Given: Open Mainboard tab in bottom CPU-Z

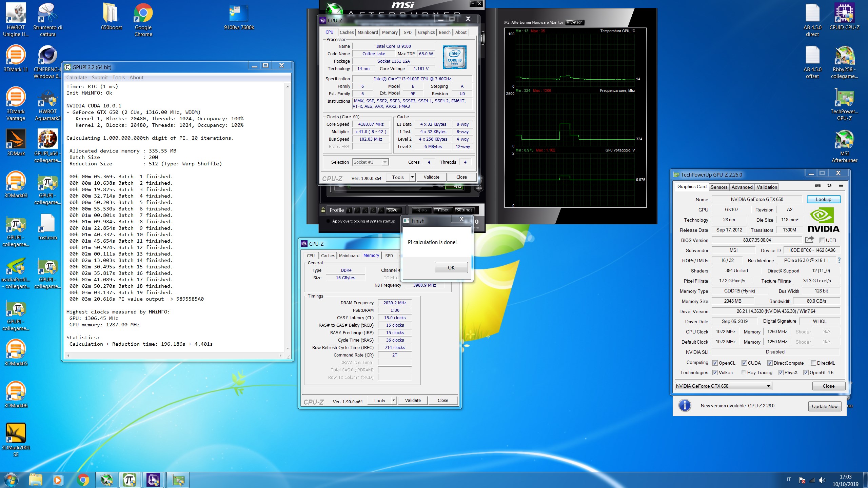Looking at the screenshot, I should [x=349, y=256].
